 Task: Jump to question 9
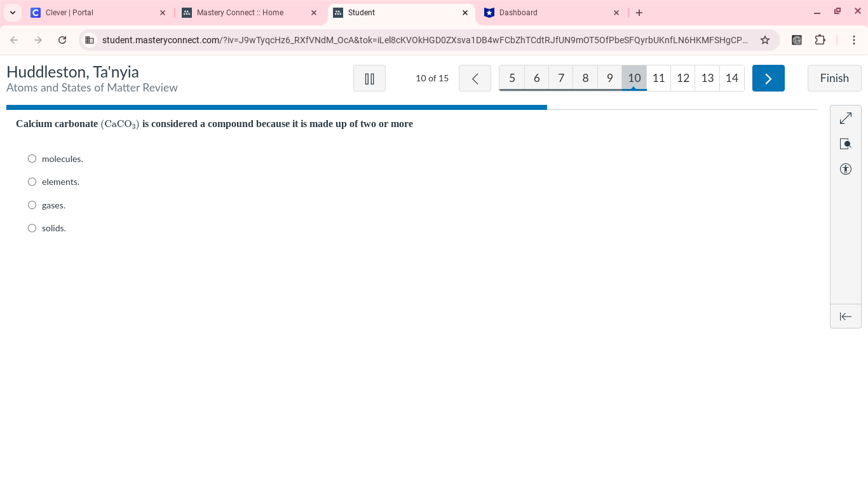(x=610, y=78)
